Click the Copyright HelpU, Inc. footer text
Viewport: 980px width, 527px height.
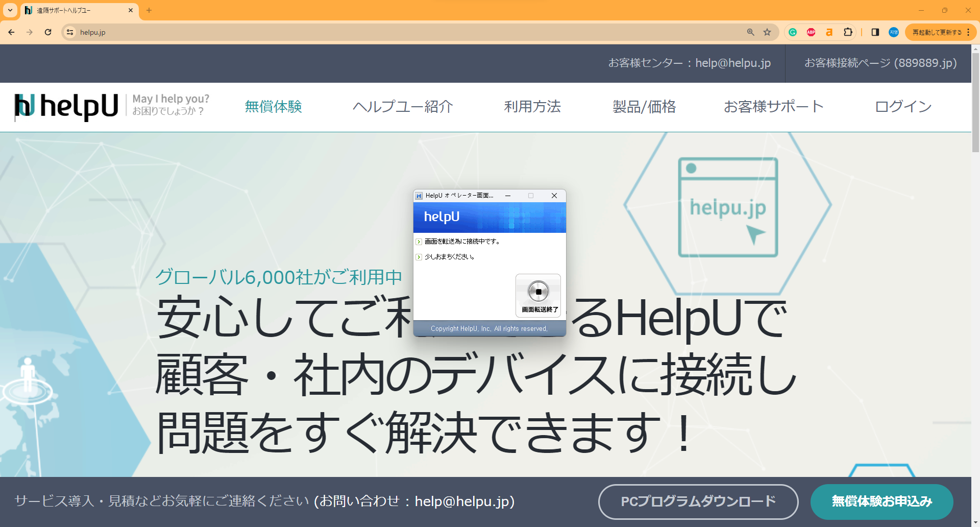pyautogui.click(x=489, y=328)
